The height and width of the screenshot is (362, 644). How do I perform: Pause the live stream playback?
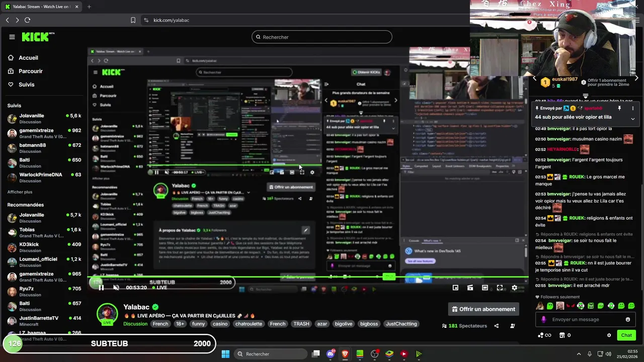pos(101,288)
